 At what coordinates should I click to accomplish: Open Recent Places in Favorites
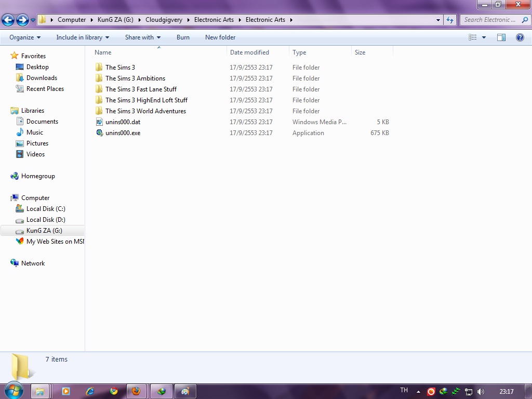[45, 88]
